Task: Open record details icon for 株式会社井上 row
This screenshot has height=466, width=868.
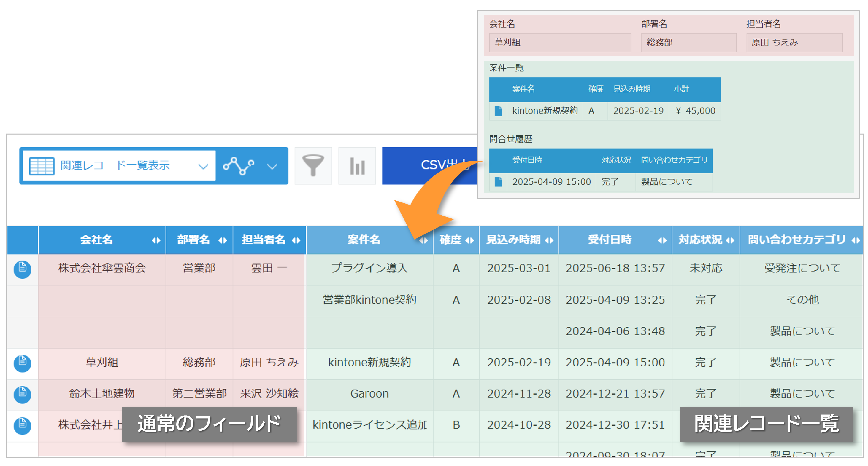Action: pos(22,426)
